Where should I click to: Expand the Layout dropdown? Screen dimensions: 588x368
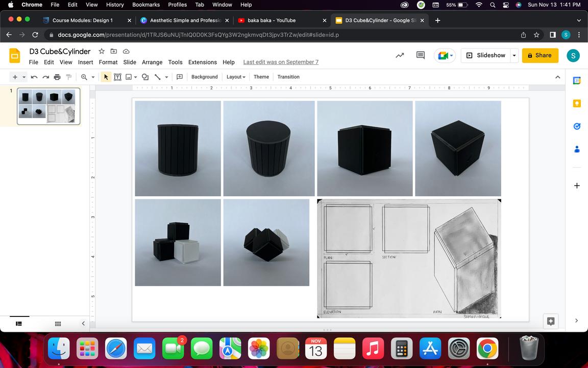tap(236, 77)
